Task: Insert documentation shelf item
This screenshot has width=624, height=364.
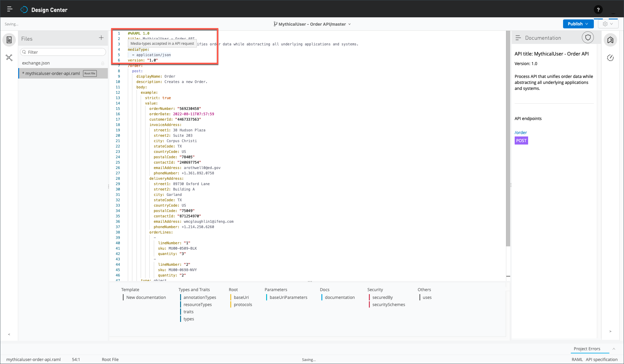Action: click(x=340, y=297)
